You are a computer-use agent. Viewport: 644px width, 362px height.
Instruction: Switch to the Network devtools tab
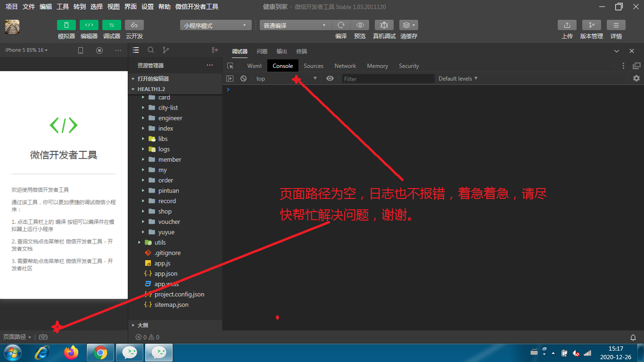[x=345, y=66]
